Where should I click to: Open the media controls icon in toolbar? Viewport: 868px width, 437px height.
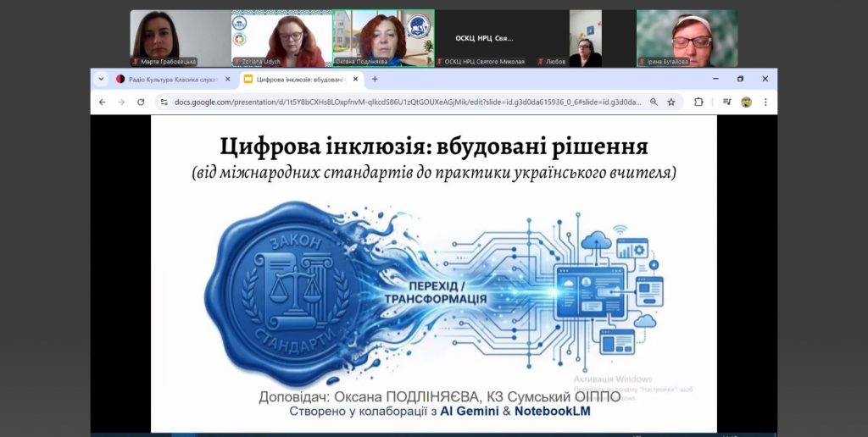coord(727,102)
